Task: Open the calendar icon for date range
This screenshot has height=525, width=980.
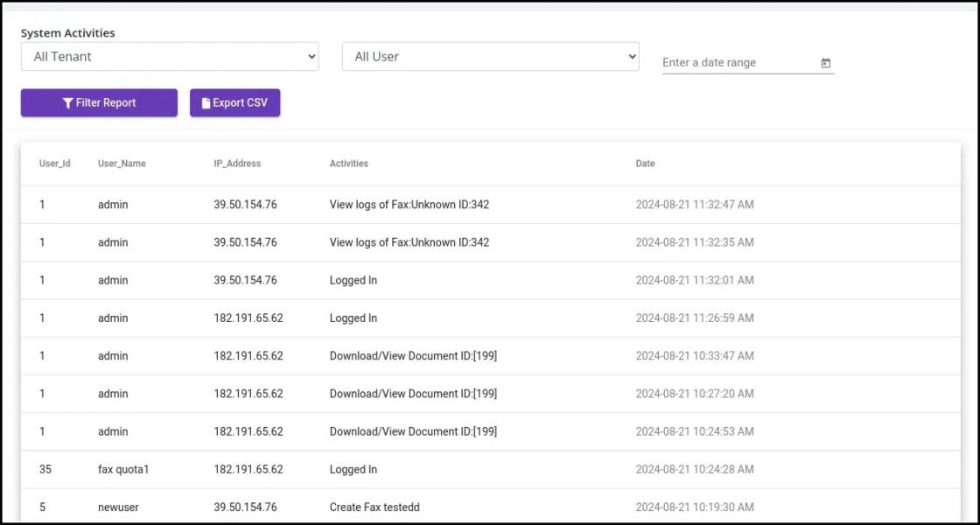Action: (x=826, y=63)
